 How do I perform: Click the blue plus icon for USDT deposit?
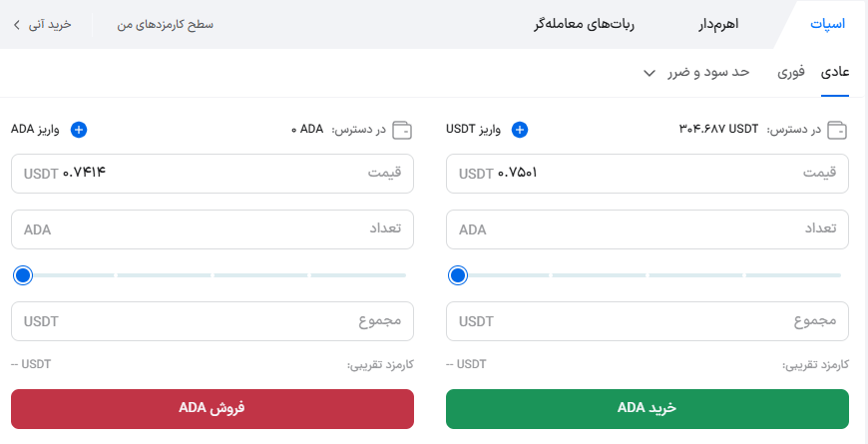pyautogui.click(x=520, y=130)
